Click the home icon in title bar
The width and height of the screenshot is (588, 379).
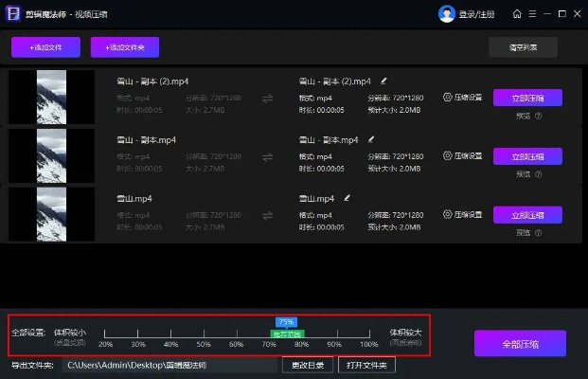[517, 14]
